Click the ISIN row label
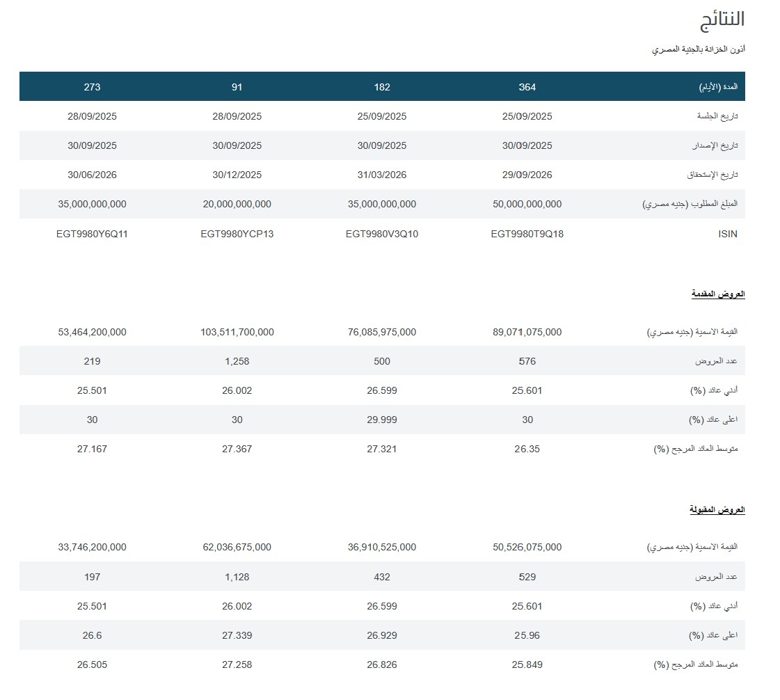Image resolution: width=780 pixels, height=700 pixels. click(727, 234)
